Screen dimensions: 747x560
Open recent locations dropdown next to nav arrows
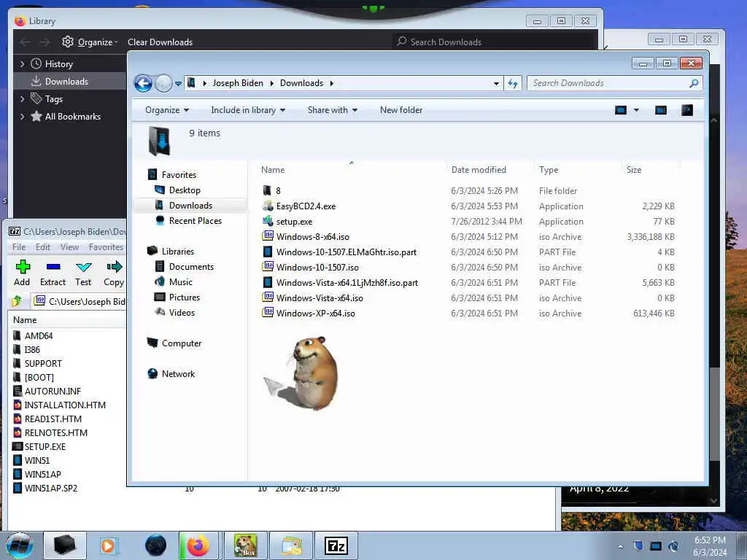[x=178, y=83]
